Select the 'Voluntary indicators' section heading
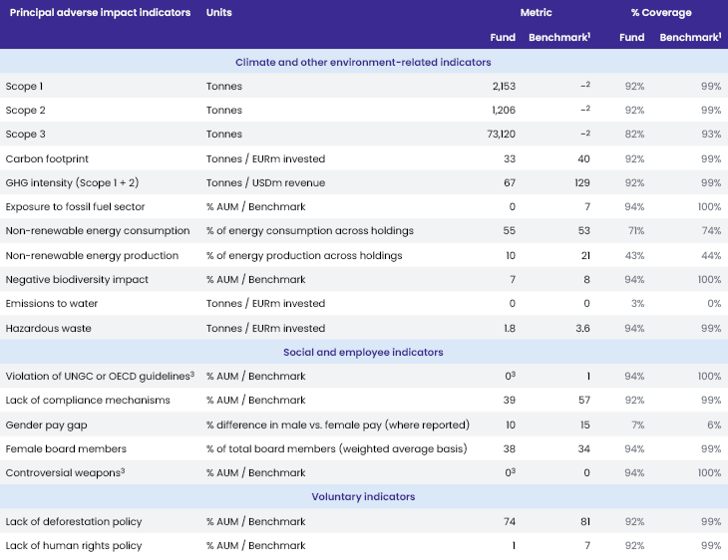 click(363, 496)
